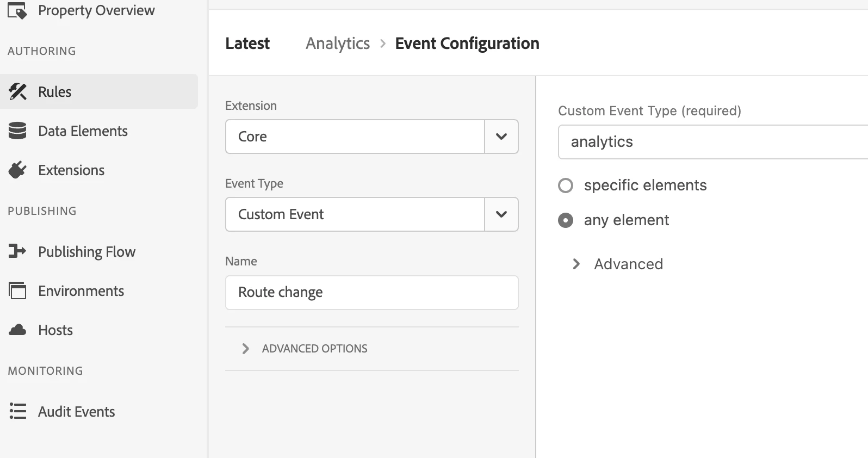Click the Data Elements database icon
The width and height of the screenshot is (868, 458).
click(17, 131)
